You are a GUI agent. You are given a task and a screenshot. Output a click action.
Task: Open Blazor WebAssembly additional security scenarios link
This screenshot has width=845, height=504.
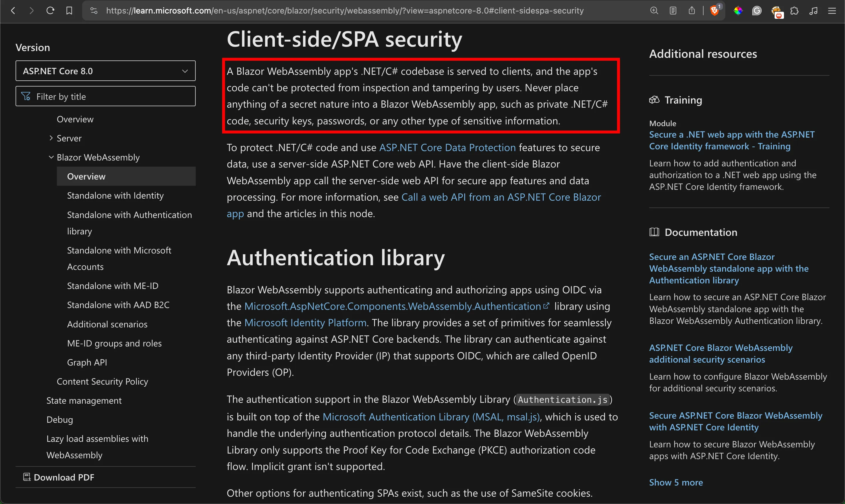point(721,354)
